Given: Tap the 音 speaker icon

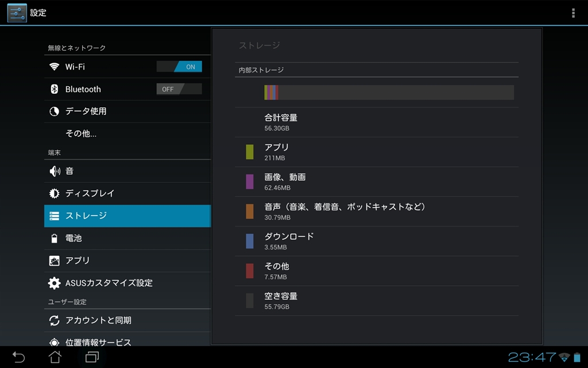Looking at the screenshot, I should click(x=55, y=171).
